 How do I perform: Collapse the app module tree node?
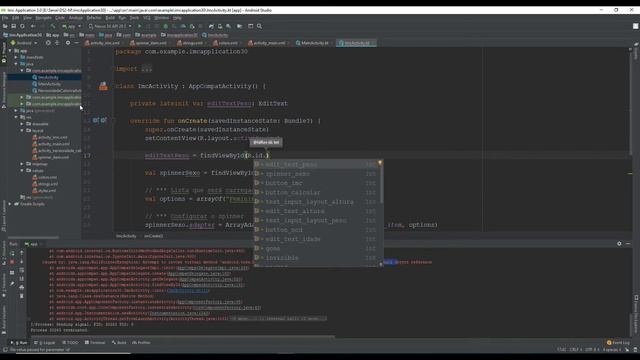coord(10,51)
